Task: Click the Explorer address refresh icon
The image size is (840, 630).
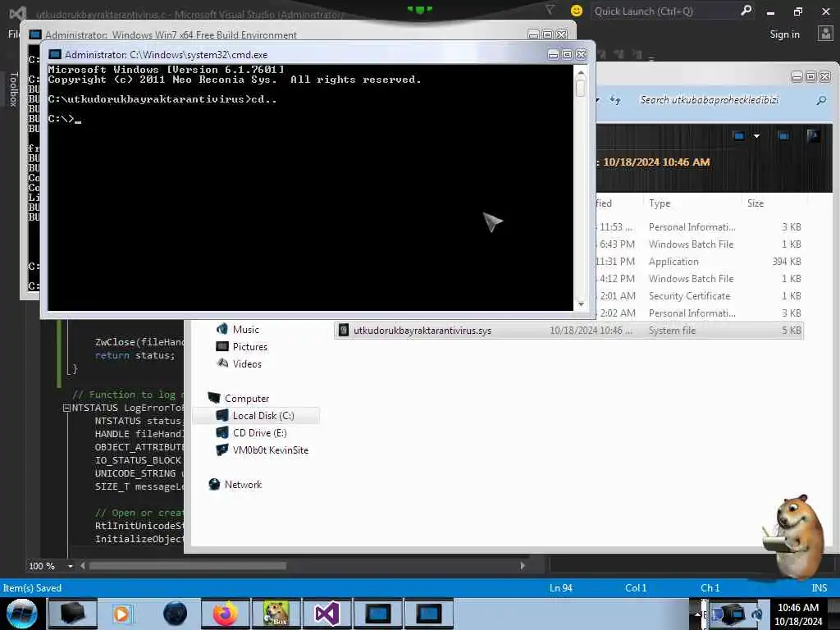Action: [x=615, y=99]
